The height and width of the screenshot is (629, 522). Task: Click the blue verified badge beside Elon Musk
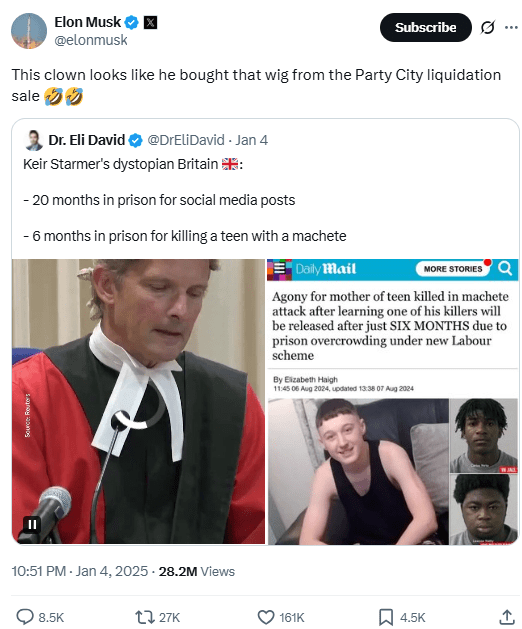(x=132, y=22)
